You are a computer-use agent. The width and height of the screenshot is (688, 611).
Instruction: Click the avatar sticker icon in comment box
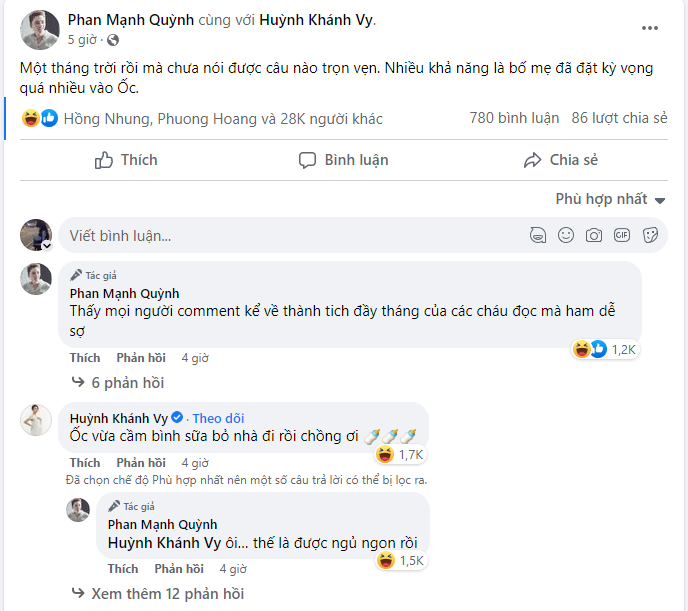(x=538, y=236)
